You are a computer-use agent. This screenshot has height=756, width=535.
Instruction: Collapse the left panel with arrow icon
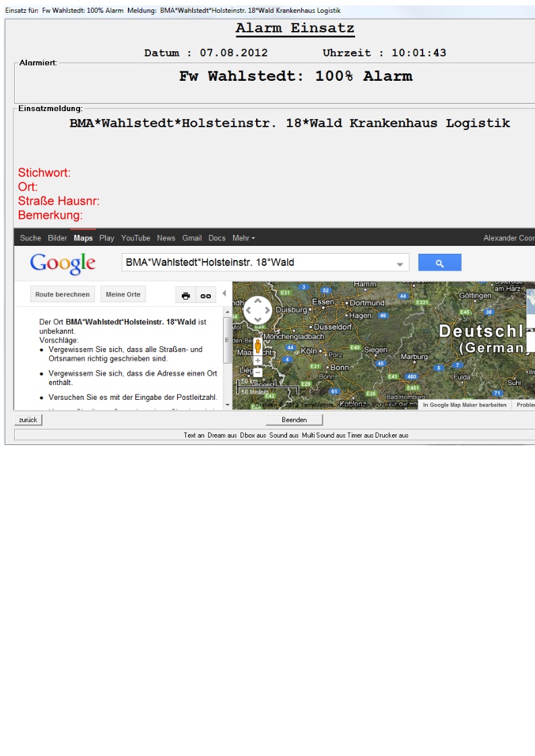pos(224,294)
